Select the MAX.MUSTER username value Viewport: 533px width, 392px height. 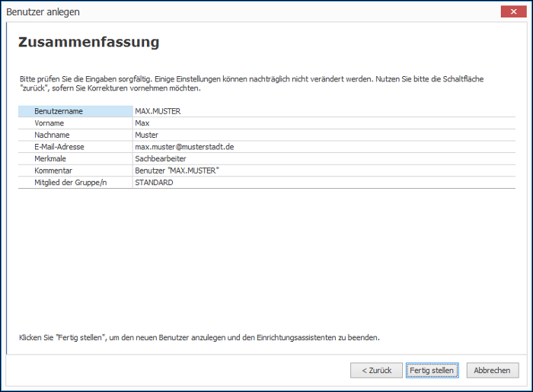click(158, 111)
